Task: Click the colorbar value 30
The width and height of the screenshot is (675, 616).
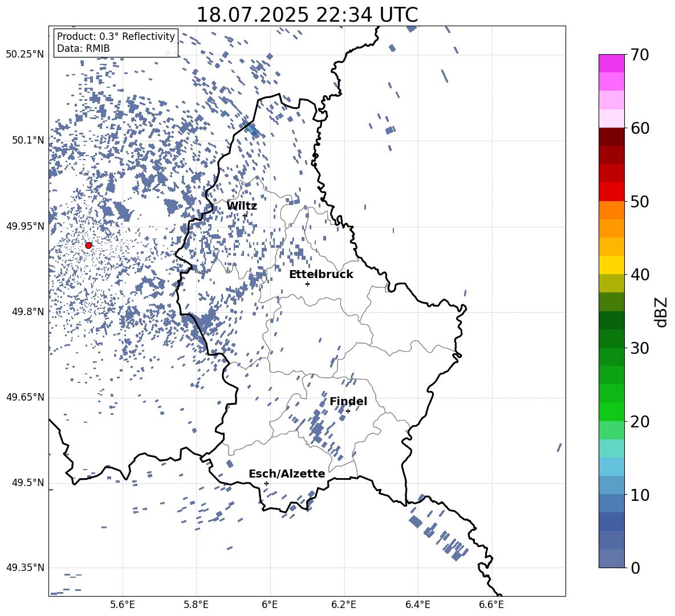Action: [x=640, y=348]
